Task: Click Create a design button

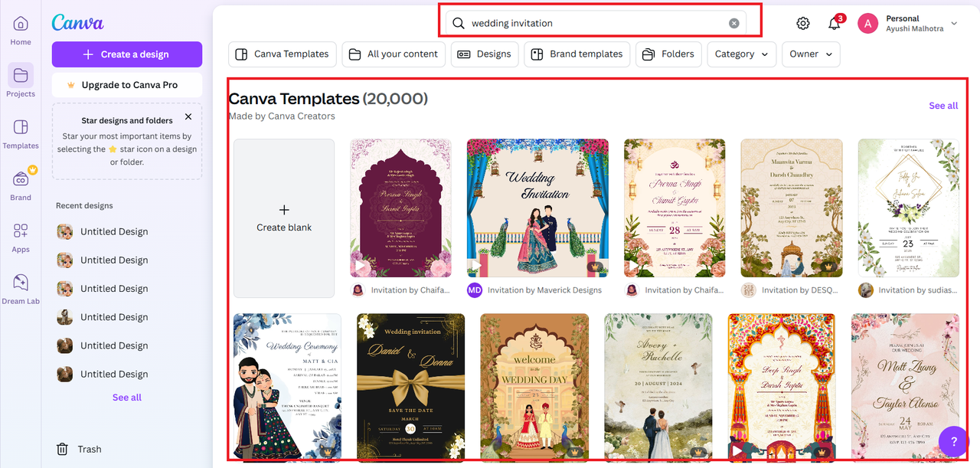Action: point(127,54)
